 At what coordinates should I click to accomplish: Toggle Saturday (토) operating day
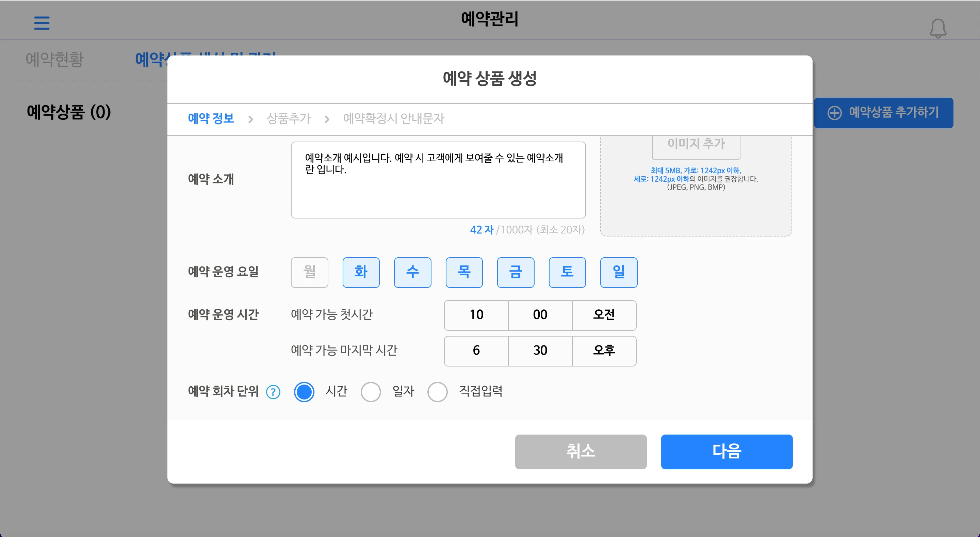tap(567, 272)
